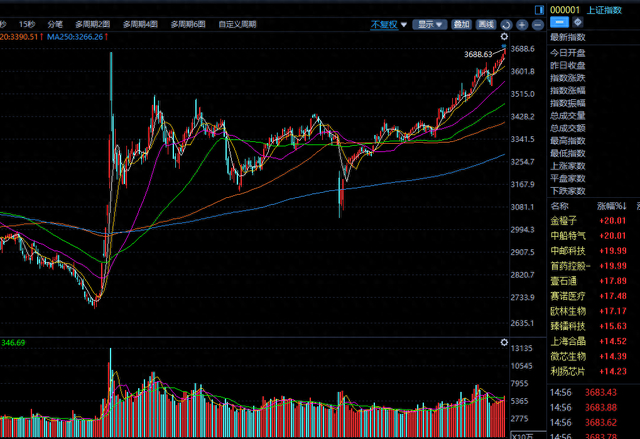
Task: Click the 叠加 button
Action: 461,24
